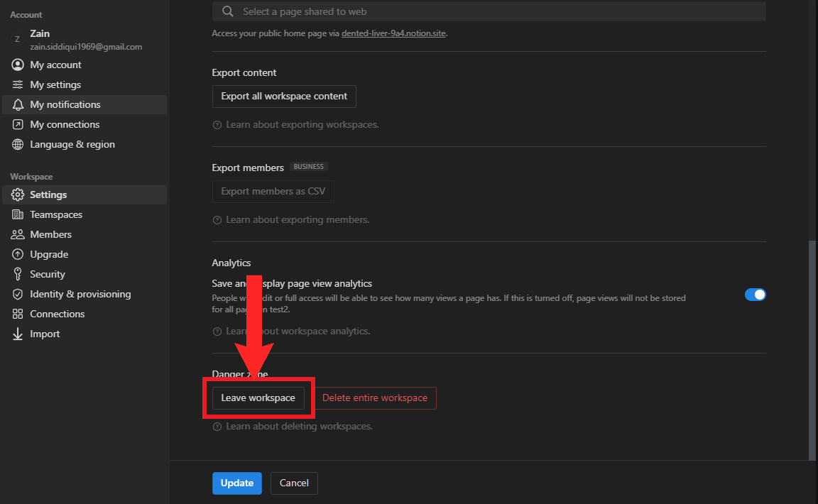Click the settings panel vertical scrollbar
The image size is (818, 504).
(x=813, y=341)
